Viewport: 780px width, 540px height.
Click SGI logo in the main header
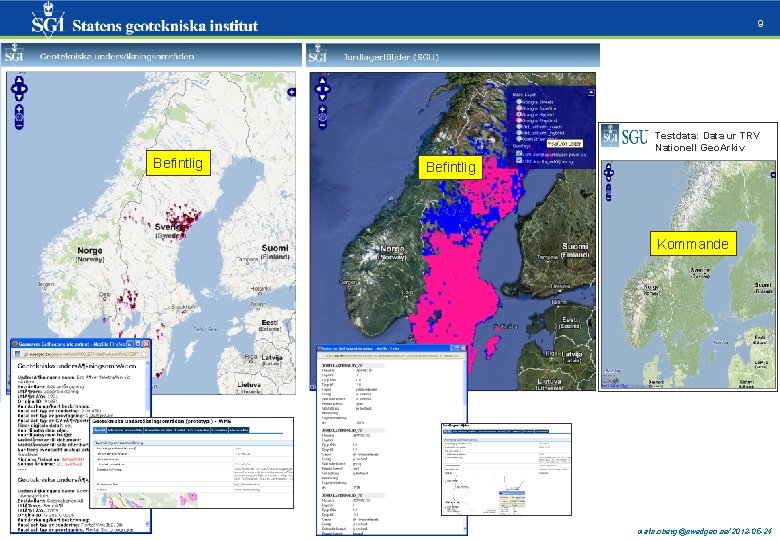tap(47, 20)
